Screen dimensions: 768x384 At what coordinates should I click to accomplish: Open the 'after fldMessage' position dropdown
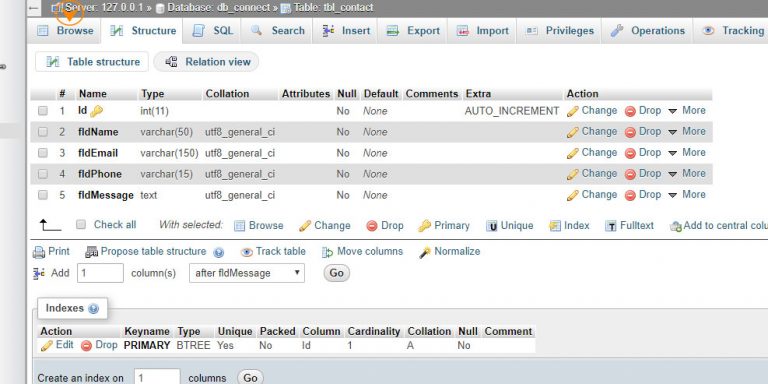pyautogui.click(x=247, y=273)
